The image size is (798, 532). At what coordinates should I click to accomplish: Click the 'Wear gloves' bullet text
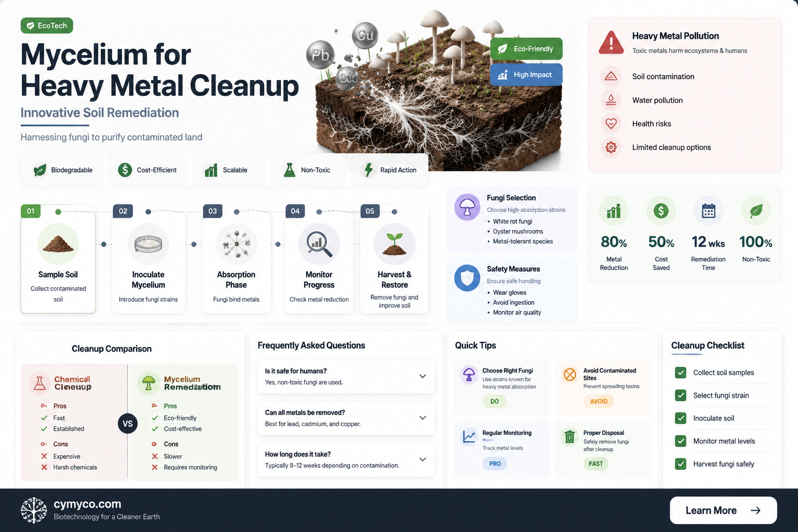[x=510, y=292]
